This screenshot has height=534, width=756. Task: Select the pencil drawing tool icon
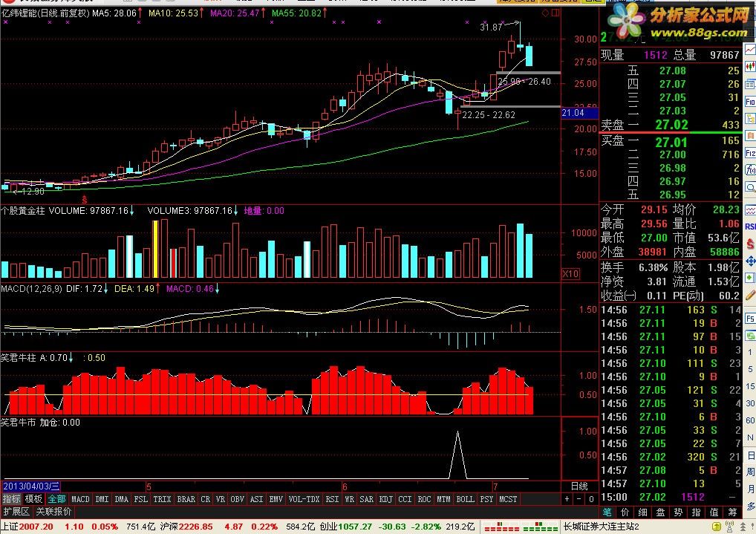(750, 295)
